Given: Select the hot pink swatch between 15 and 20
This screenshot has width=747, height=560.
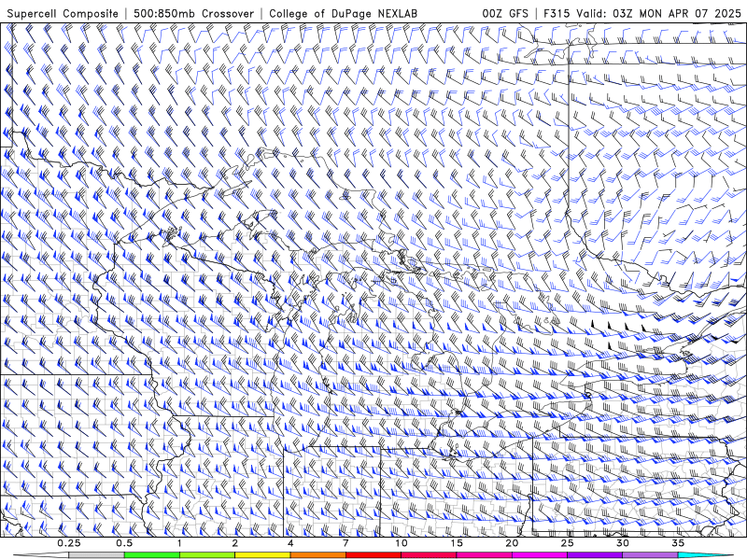Looking at the screenshot, I should coord(484,555).
